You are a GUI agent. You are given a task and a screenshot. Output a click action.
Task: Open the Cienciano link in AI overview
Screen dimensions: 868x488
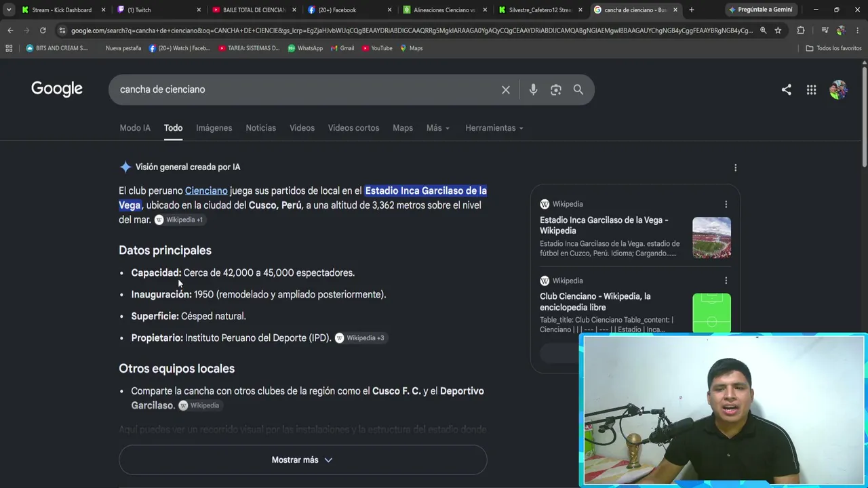[206, 191]
